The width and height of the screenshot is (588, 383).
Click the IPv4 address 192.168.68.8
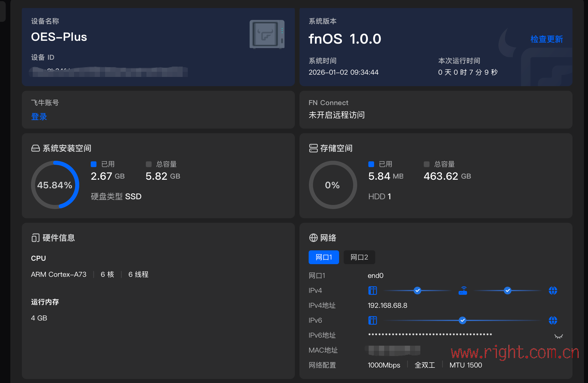click(387, 305)
